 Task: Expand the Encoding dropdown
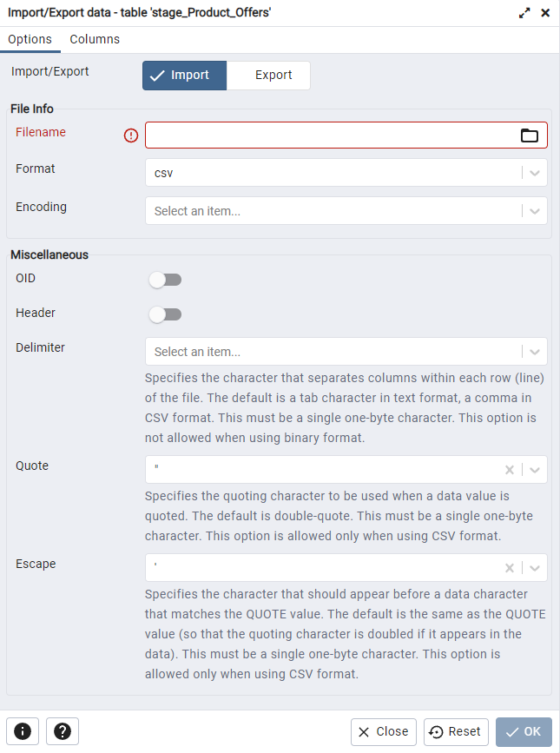[346, 211]
